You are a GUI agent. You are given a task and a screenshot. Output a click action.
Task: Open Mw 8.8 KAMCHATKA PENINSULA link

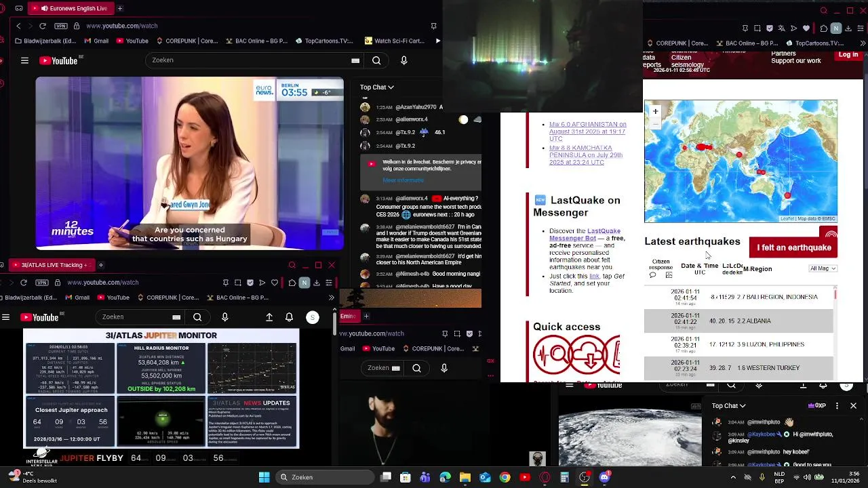[586, 155]
